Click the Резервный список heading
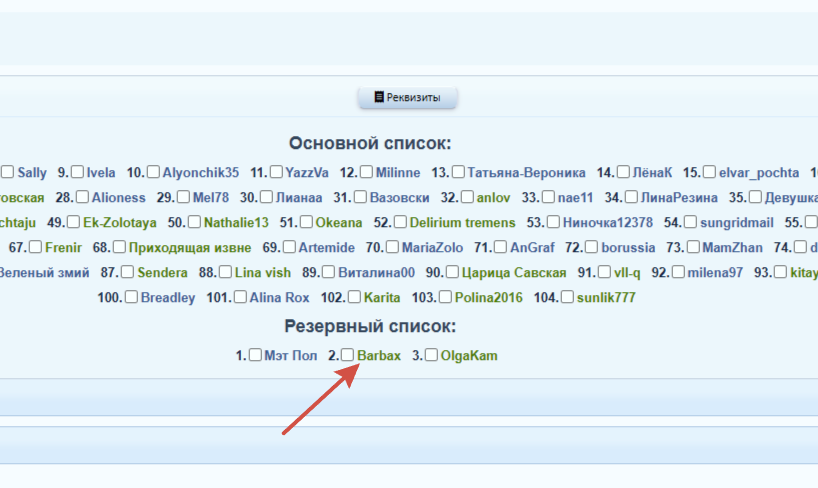 370,327
